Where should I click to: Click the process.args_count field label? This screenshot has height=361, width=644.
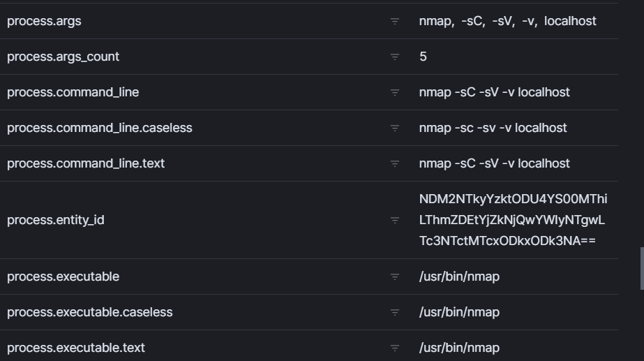point(63,57)
